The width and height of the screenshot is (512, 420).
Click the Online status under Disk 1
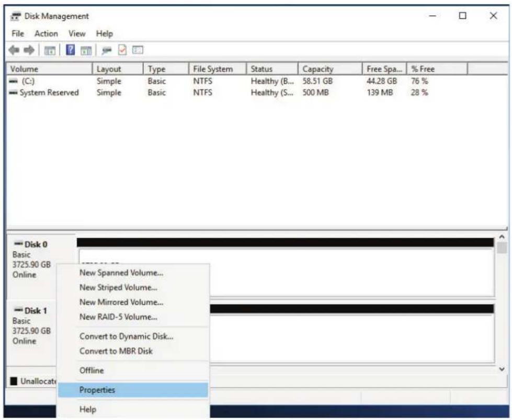point(24,341)
